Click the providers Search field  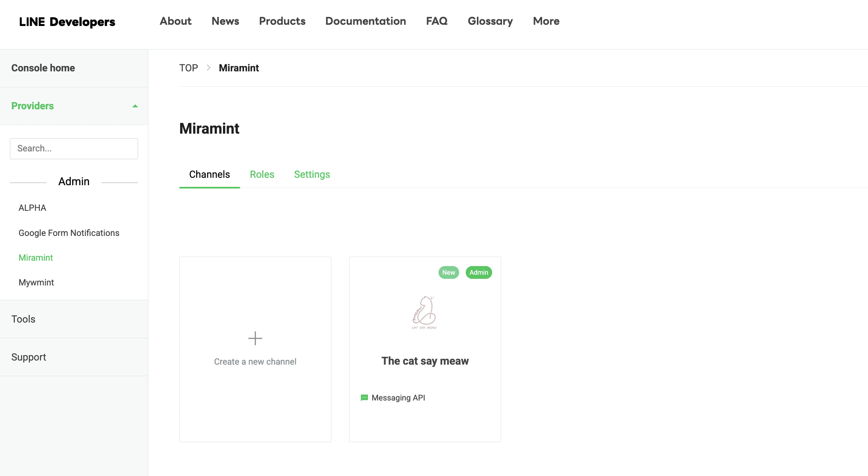(74, 148)
